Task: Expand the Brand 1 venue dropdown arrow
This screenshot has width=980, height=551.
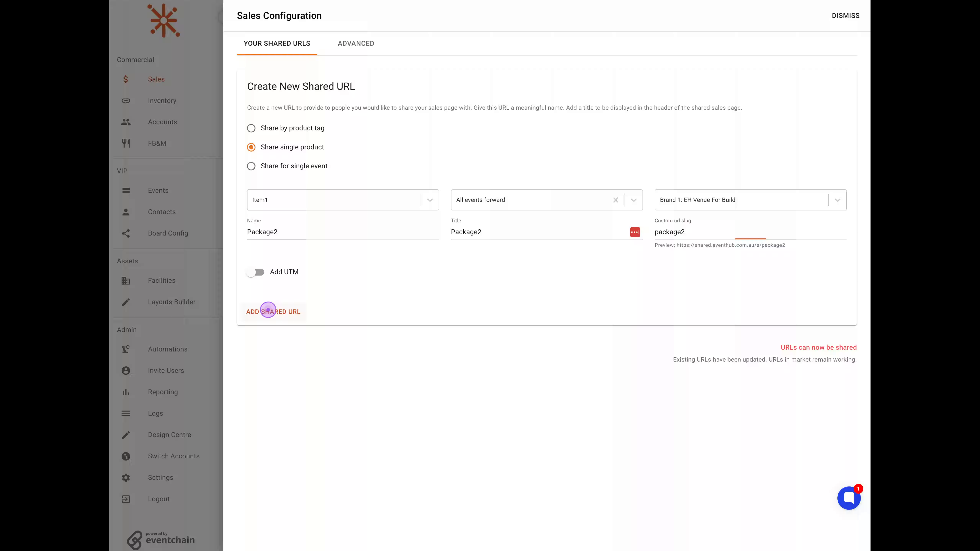Action: 838,200
